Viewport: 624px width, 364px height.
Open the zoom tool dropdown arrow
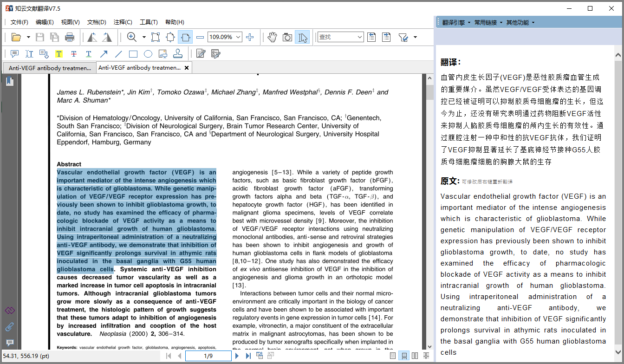(x=144, y=37)
